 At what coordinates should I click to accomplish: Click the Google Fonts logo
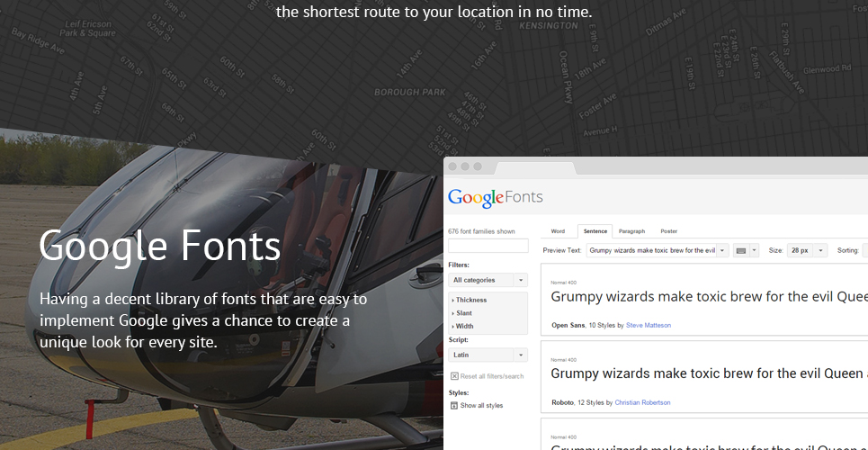tap(496, 197)
